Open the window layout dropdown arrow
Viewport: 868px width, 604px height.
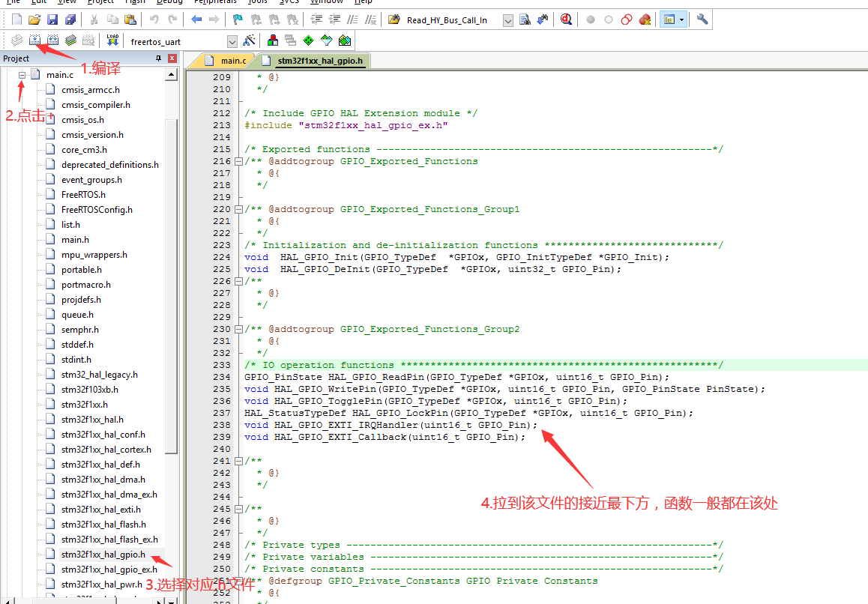681,20
